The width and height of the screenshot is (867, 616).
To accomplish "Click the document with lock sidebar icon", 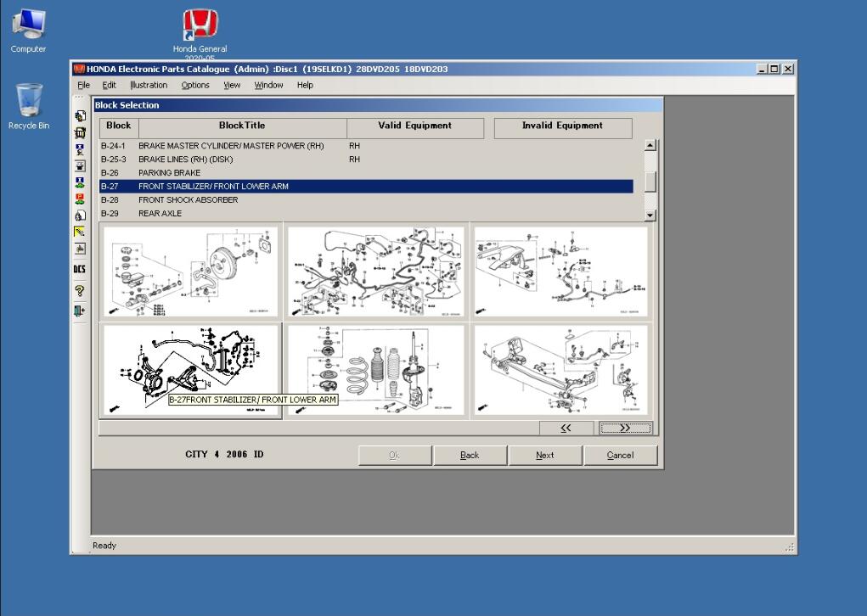I will (x=80, y=216).
